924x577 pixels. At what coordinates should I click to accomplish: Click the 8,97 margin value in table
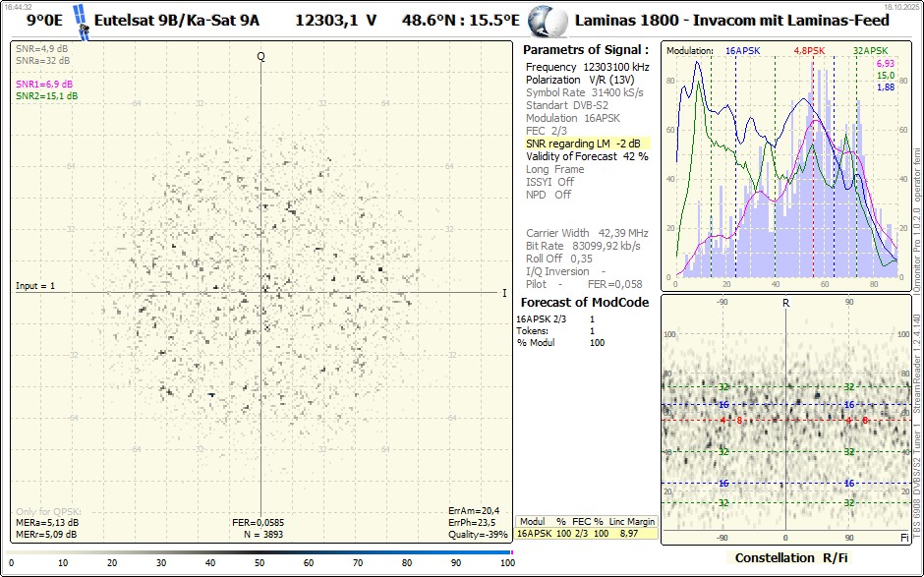(629, 534)
